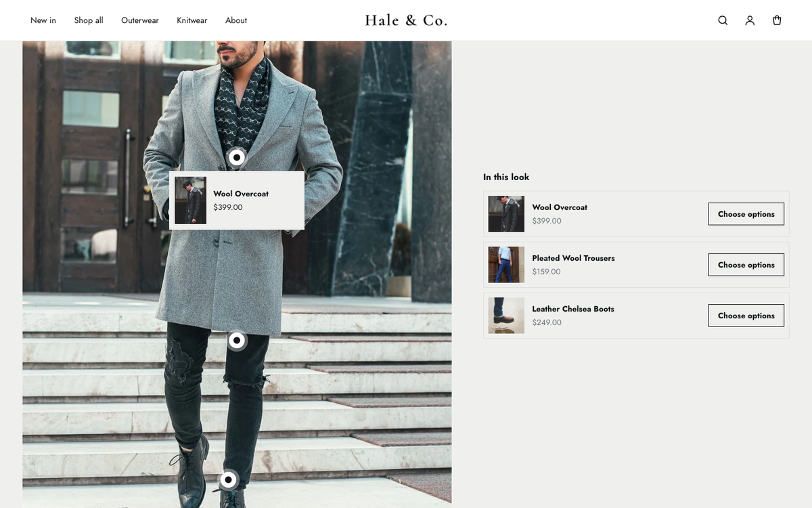Click Pleated Wool Trousers thumbnail
This screenshot has width=812, height=508.
pos(506,265)
